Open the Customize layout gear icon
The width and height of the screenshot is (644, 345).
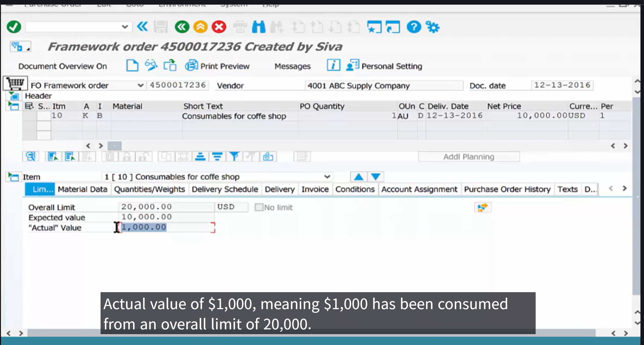tap(433, 27)
